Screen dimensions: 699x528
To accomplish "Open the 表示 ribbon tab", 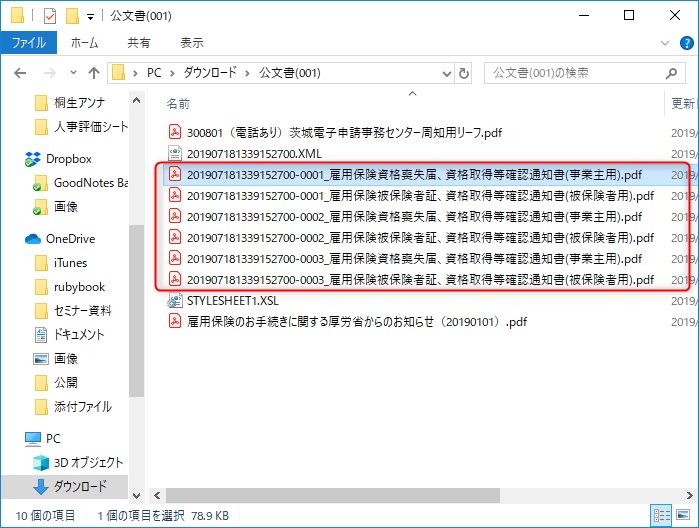I will 191,44.
